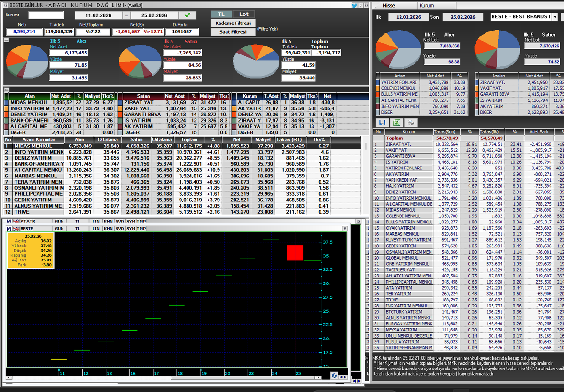Toggle KHN option on BESTE chart
Viewport: 564px width, 392px height.
click(x=108, y=228)
